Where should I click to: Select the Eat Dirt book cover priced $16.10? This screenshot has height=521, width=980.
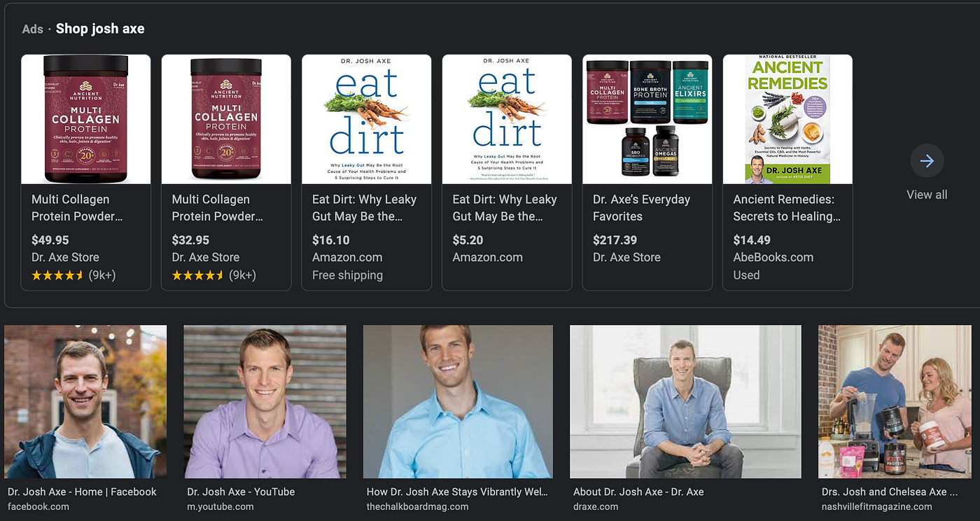tap(367, 119)
